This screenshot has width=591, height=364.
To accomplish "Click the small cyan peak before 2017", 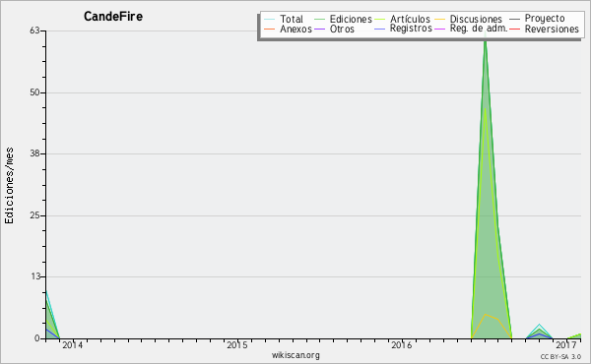I will [540, 332].
